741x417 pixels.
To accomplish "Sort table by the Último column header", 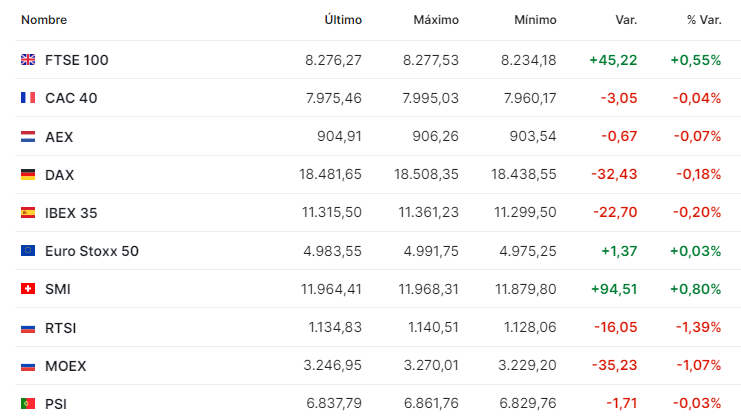I will click(x=343, y=20).
